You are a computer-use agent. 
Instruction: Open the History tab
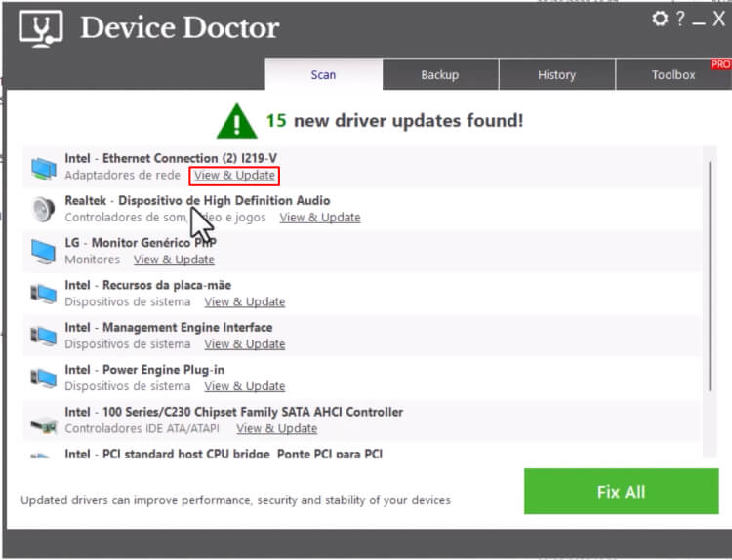click(x=556, y=75)
